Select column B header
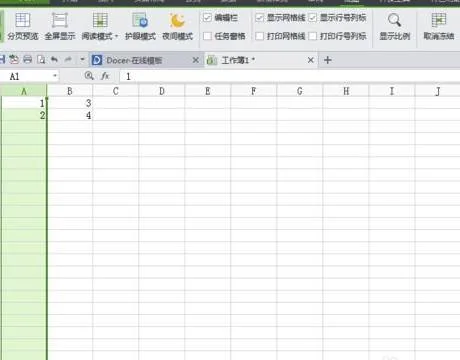460x360 pixels. [x=70, y=91]
